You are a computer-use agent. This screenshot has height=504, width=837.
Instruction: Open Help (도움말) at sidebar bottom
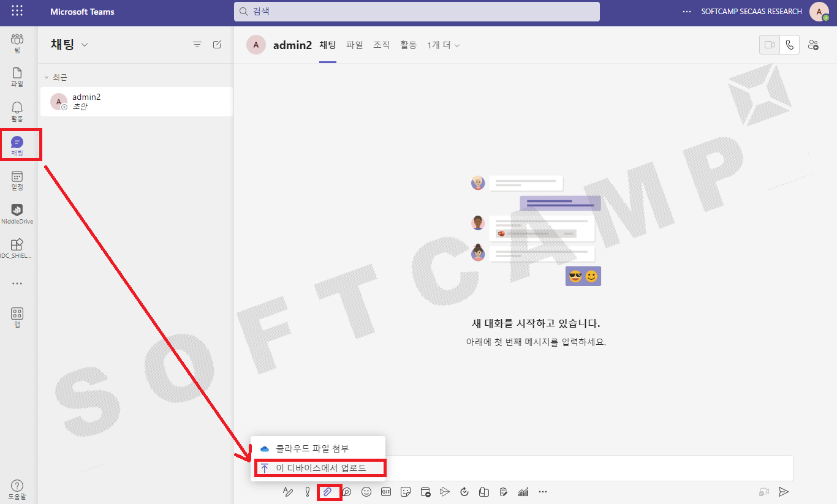(17, 489)
